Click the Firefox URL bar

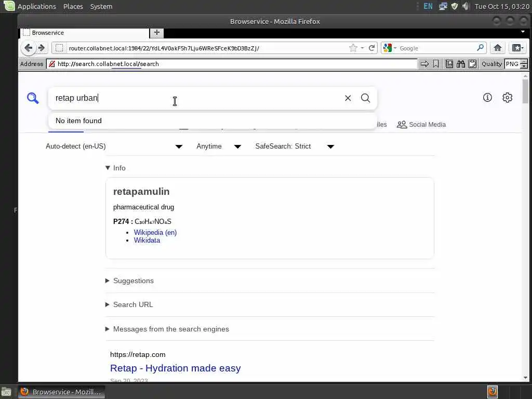tap(207, 48)
